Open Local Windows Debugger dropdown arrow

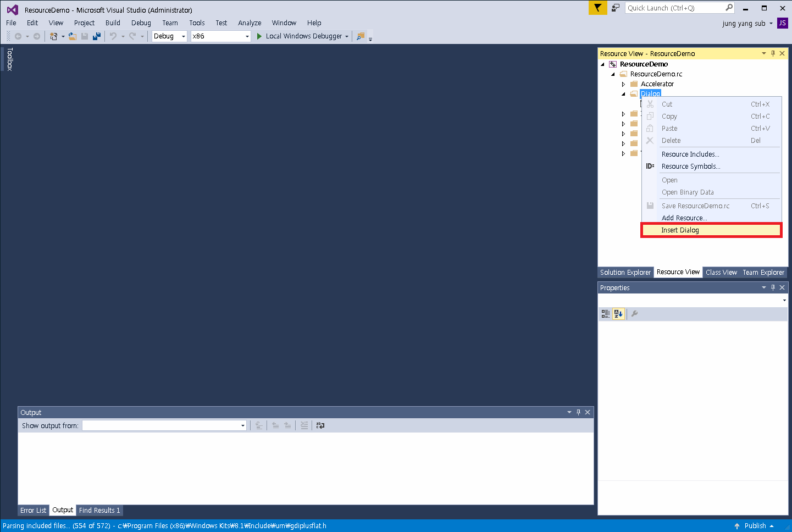pos(347,37)
